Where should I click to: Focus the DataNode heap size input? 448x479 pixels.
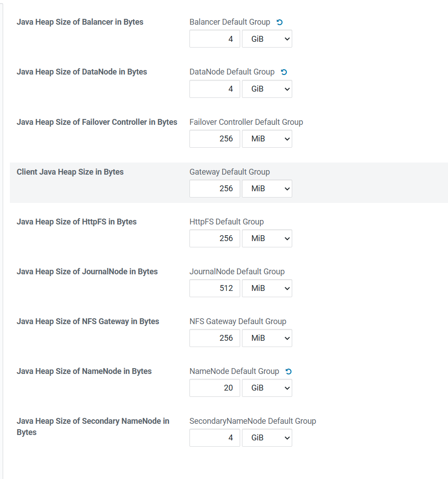pos(215,89)
